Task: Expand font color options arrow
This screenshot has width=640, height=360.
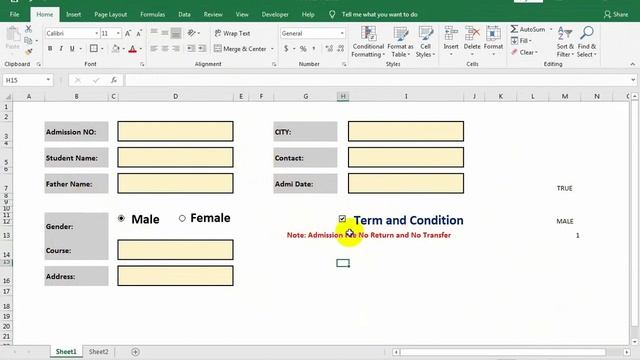Action: 140,49
